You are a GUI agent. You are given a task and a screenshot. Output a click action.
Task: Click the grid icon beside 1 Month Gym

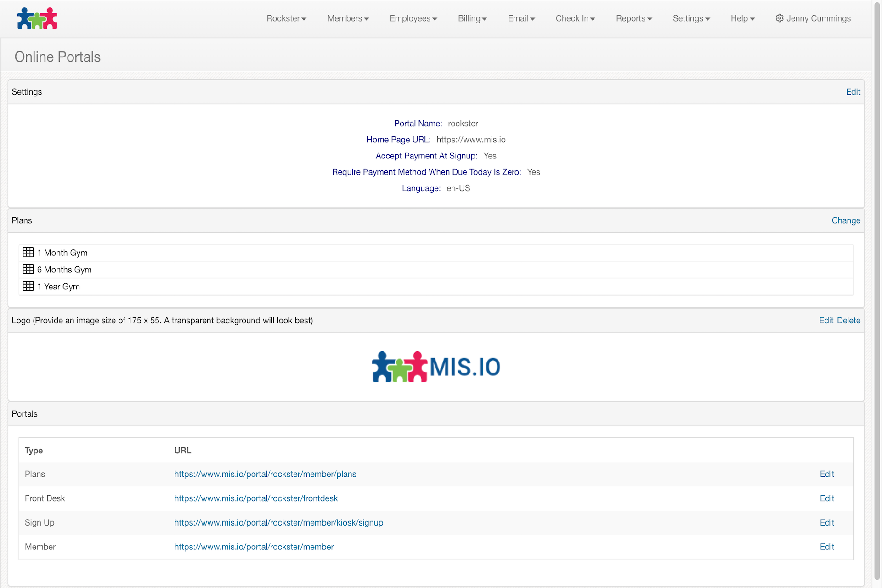pyautogui.click(x=28, y=252)
